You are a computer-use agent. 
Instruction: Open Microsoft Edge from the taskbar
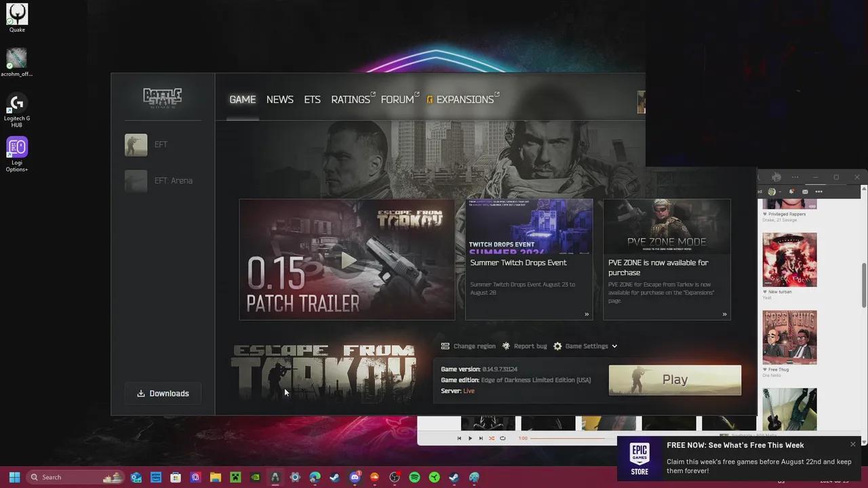pyautogui.click(x=315, y=477)
